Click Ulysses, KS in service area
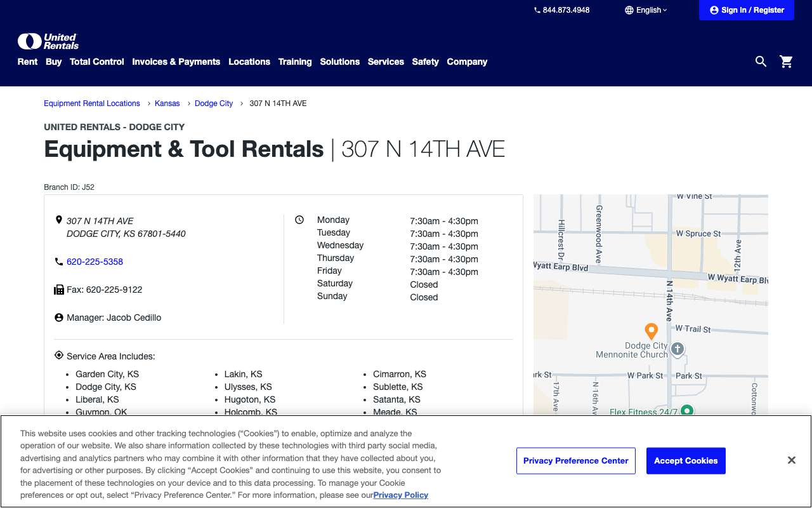812x508 pixels. pyautogui.click(x=248, y=387)
